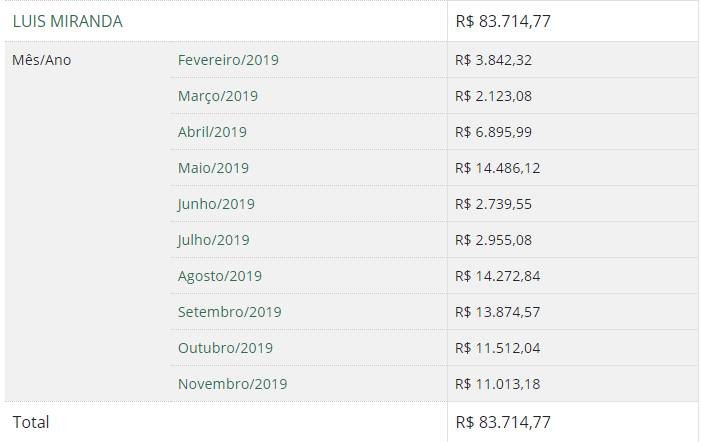Screen dimensions: 701x442
Task: Click the Total row label
Action: tap(31, 422)
